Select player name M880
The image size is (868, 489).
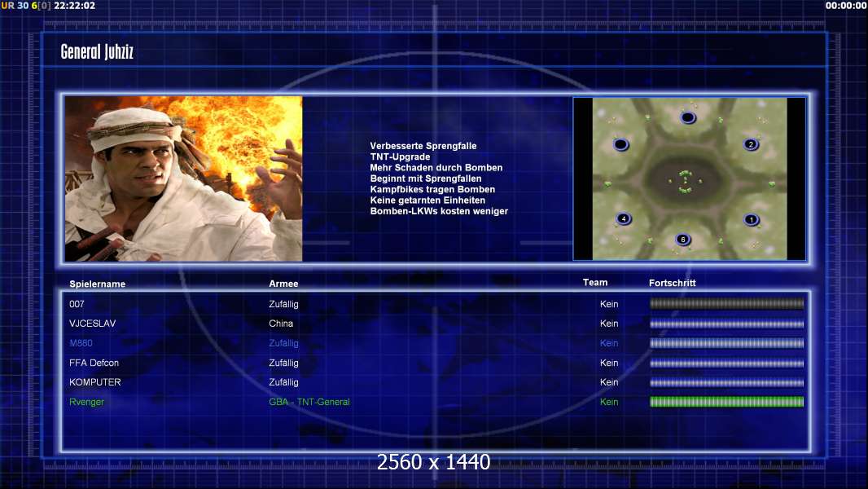coord(81,343)
